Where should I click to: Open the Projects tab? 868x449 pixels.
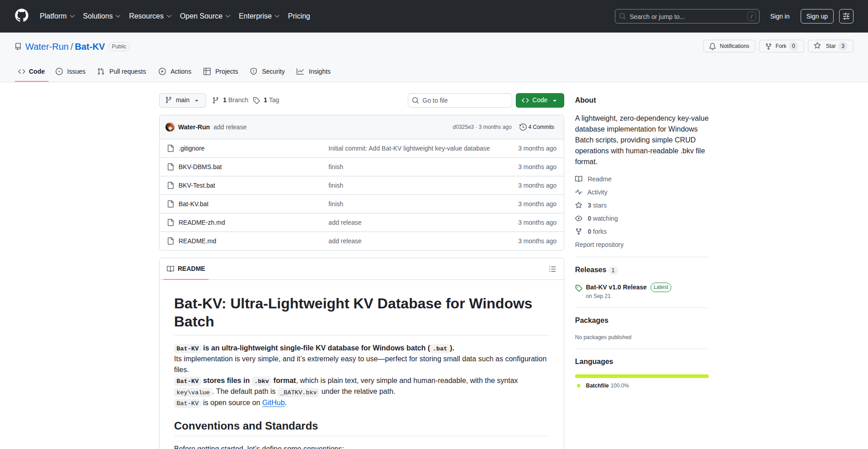(x=221, y=71)
